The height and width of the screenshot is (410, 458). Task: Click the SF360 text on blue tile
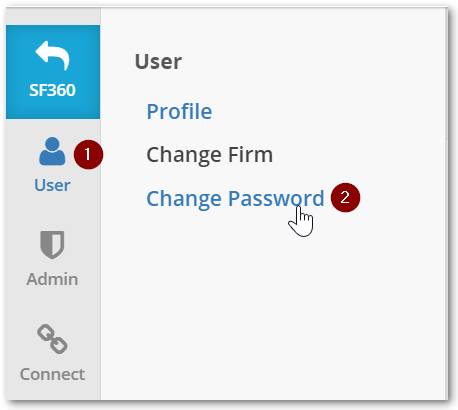(x=52, y=90)
